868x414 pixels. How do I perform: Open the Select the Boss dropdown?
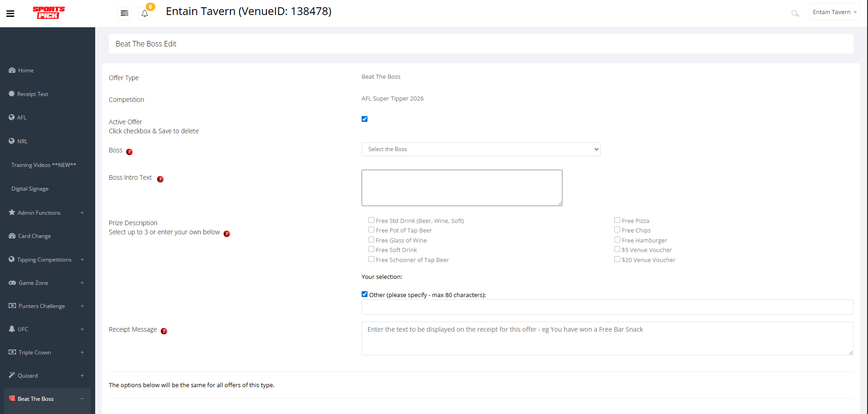click(480, 149)
